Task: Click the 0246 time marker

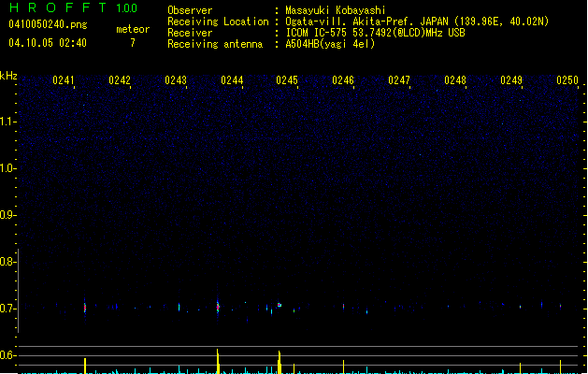Action: pos(343,80)
